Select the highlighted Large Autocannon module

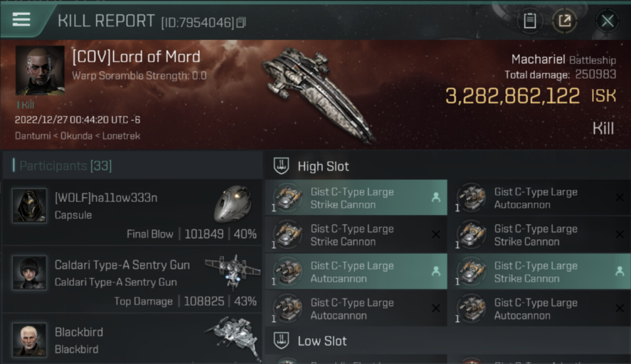(356, 272)
